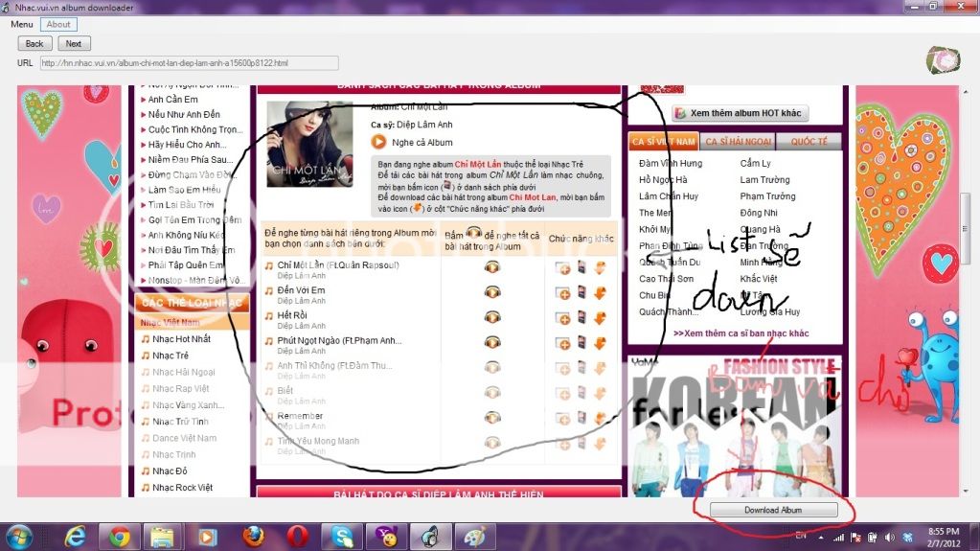Open artist Lam Trường

tap(764, 179)
